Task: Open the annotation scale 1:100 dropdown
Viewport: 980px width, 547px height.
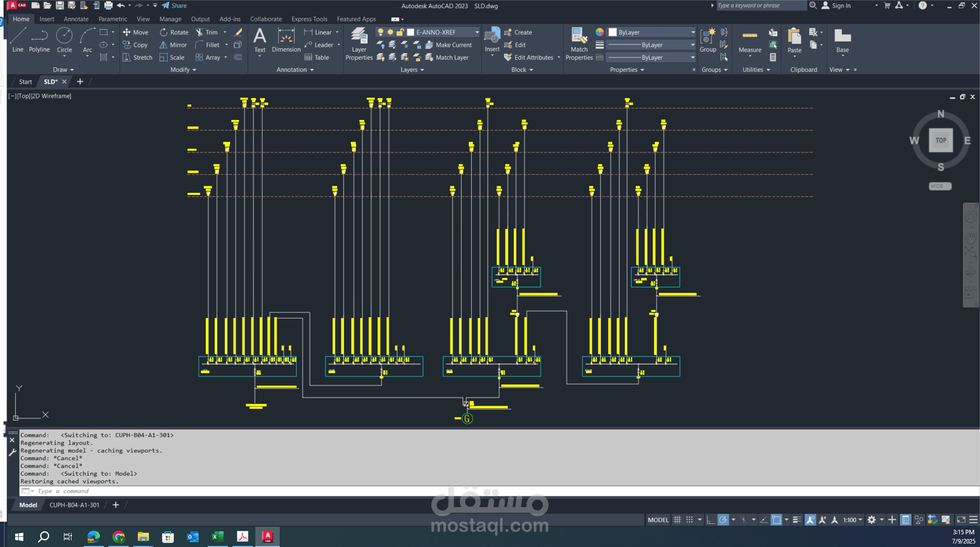Action: coord(852,520)
